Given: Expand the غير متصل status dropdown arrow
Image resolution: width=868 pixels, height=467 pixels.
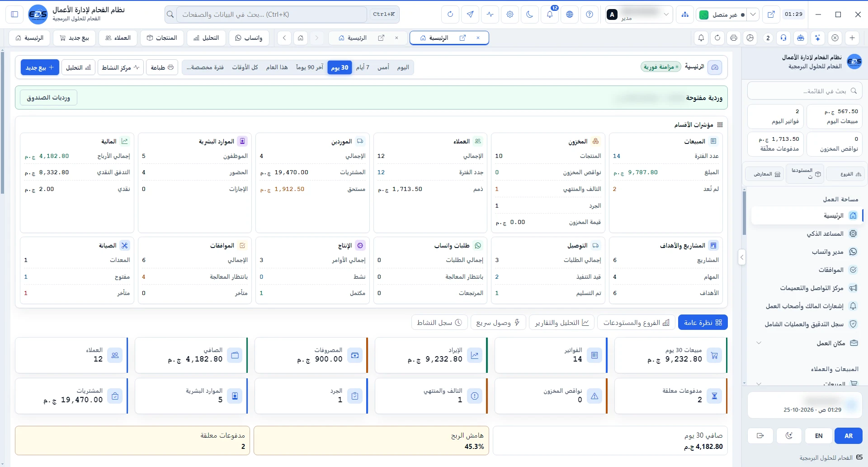Looking at the screenshot, I should (x=753, y=14).
